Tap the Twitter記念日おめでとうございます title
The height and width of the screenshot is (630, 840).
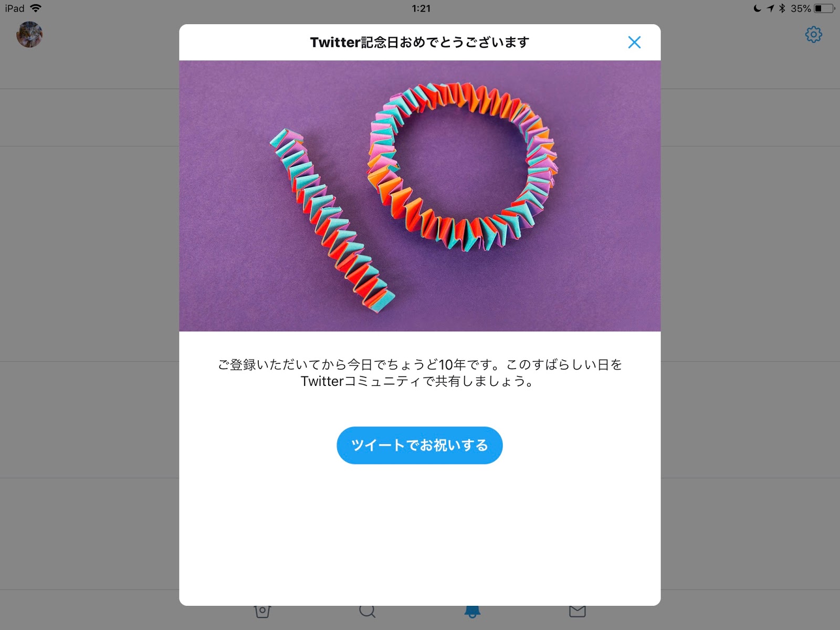419,43
